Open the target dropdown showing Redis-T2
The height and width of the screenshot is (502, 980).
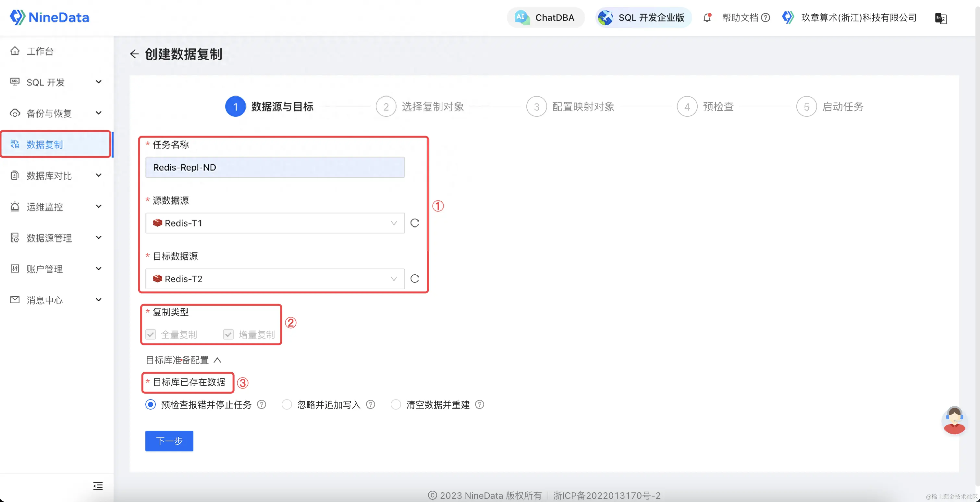click(x=275, y=279)
